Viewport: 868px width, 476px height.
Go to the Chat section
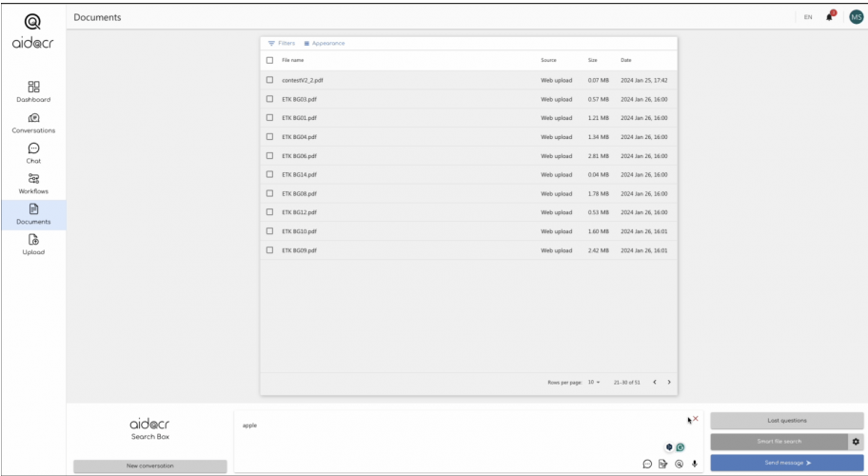(33, 152)
